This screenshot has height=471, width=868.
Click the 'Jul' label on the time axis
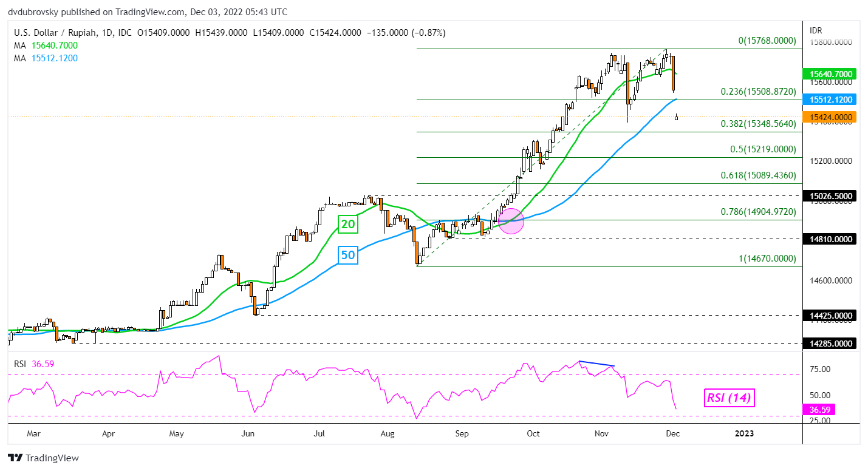320,434
